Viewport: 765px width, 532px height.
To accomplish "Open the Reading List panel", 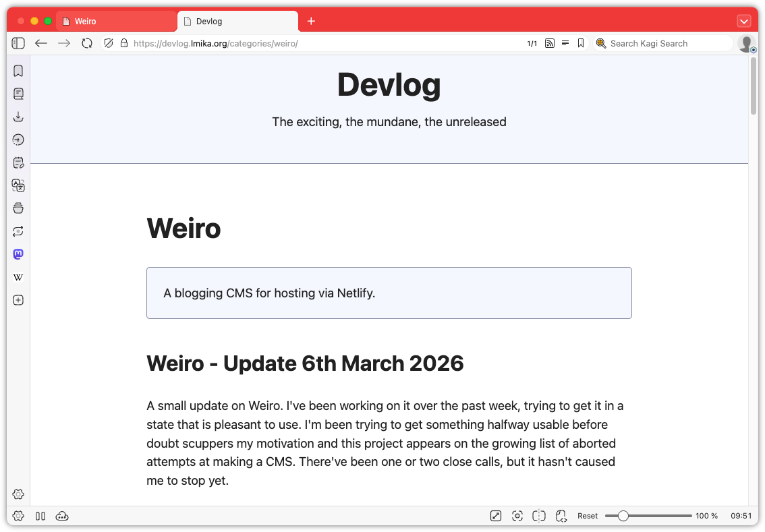I will (x=18, y=94).
